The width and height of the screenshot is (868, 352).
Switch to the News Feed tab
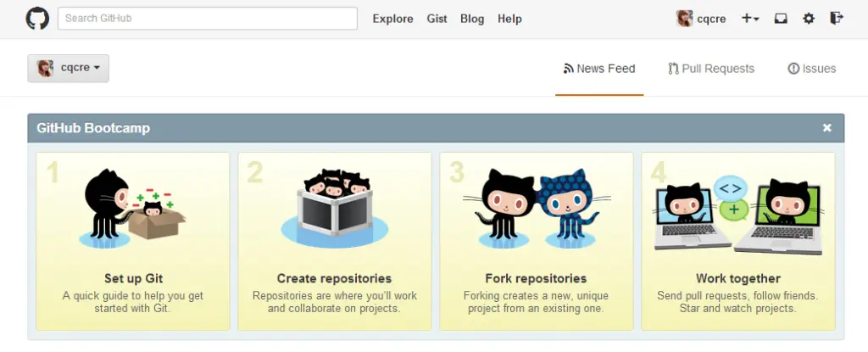pyautogui.click(x=599, y=69)
